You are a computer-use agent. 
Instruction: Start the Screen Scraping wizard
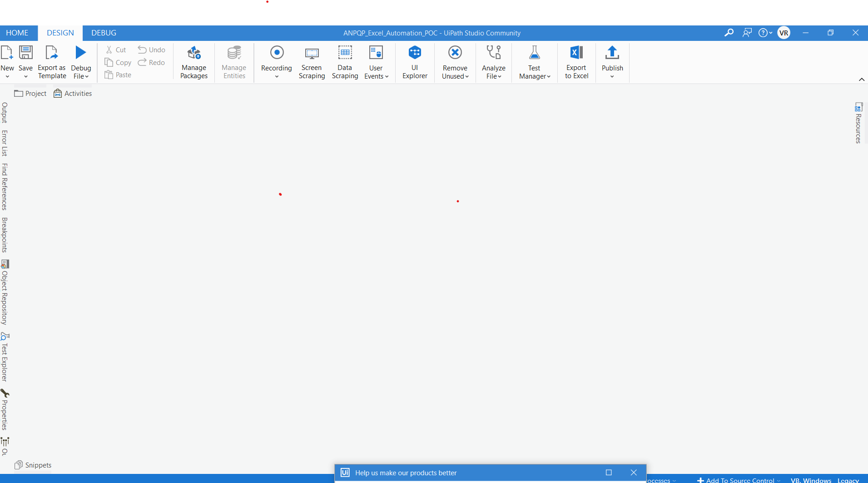[x=312, y=62]
